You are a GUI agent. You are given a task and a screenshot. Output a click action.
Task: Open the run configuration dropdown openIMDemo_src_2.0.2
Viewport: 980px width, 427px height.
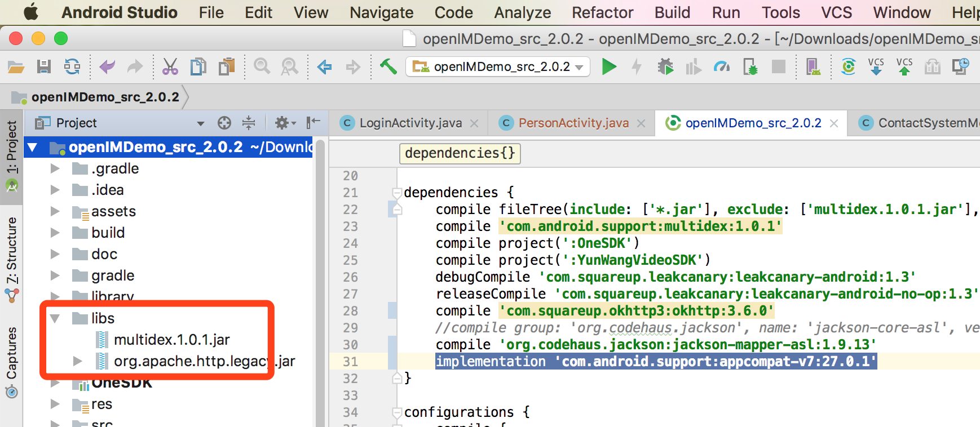point(498,66)
